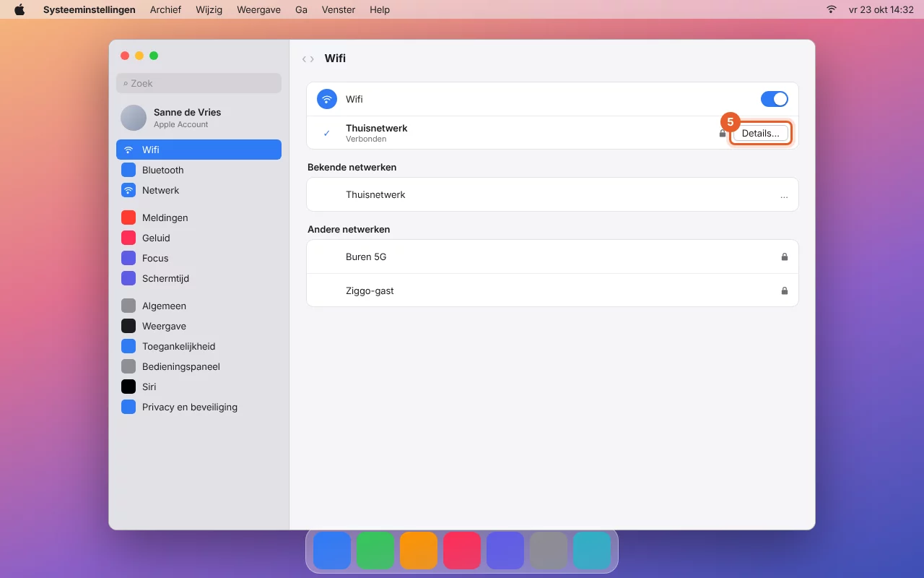
Task: Open the Wijzig menu
Action: [209, 9]
